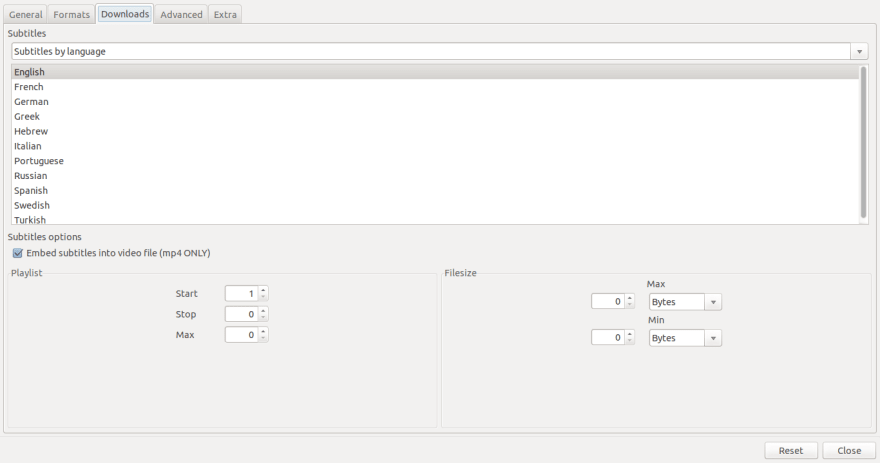
Task: Click the Filesize Min number field
Action: 608,337
